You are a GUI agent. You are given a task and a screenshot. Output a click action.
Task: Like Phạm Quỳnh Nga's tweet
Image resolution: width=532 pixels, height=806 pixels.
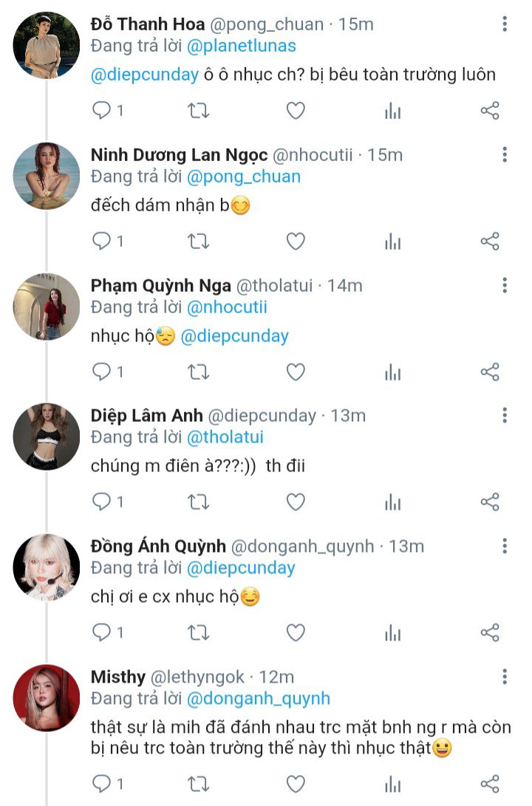(x=296, y=372)
